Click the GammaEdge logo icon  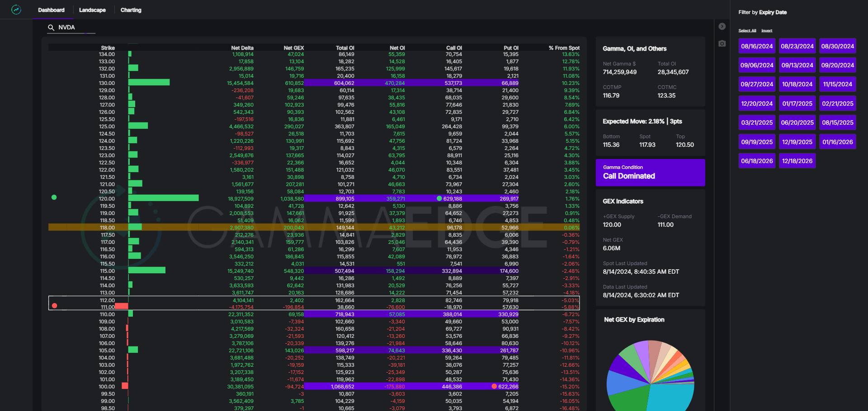pyautogui.click(x=16, y=9)
